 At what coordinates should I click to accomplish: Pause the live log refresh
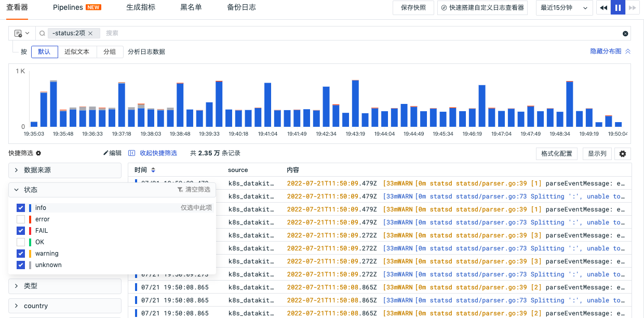coord(618,8)
